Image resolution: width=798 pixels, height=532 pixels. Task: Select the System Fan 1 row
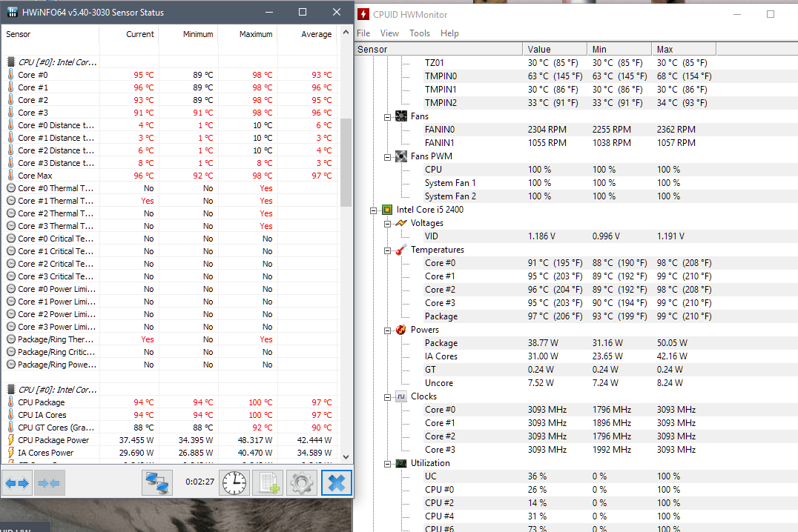coord(576,183)
